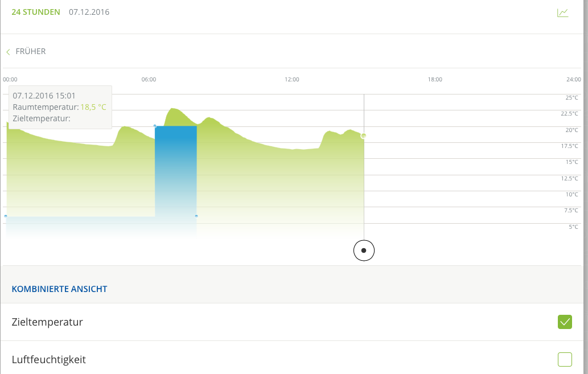Click the 00:00 time axis label
The height and width of the screenshot is (374, 588).
tap(10, 80)
